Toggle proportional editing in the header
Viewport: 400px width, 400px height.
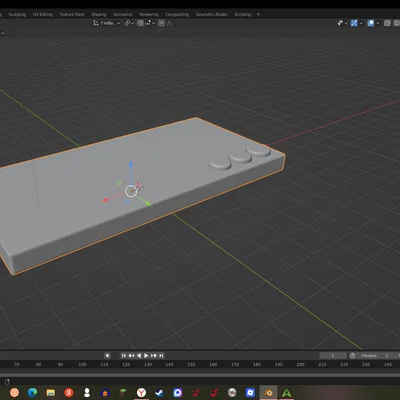coord(161,23)
